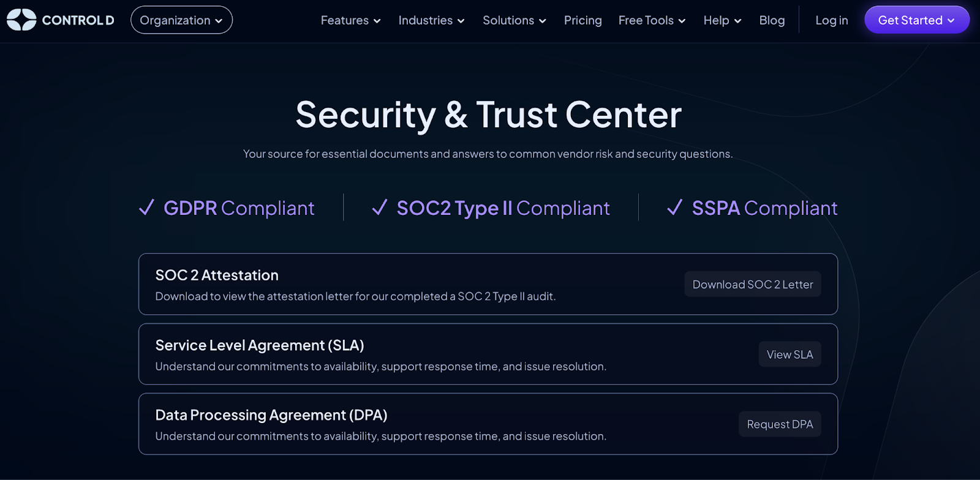
Task: Expand the Free Tools menu
Action: [x=652, y=20]
